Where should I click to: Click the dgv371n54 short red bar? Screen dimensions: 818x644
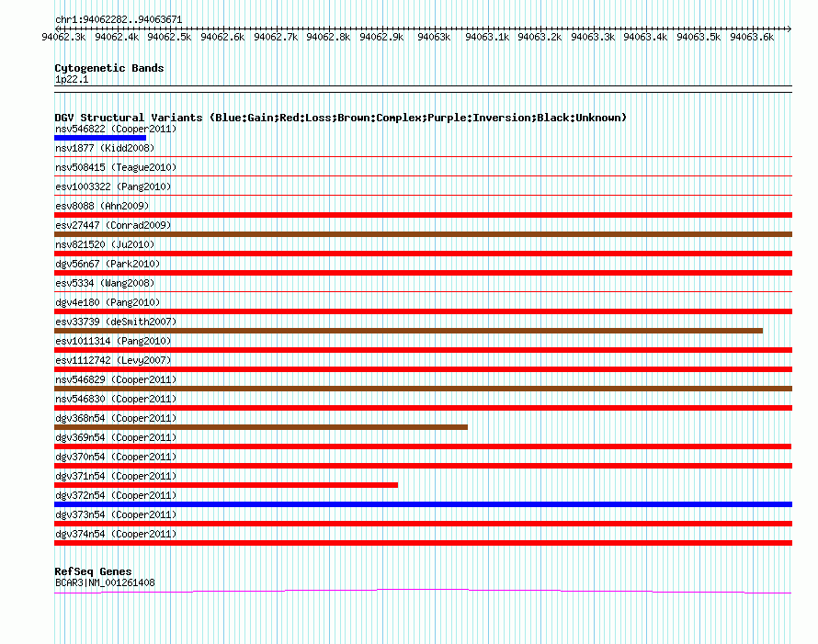[226, 485]
